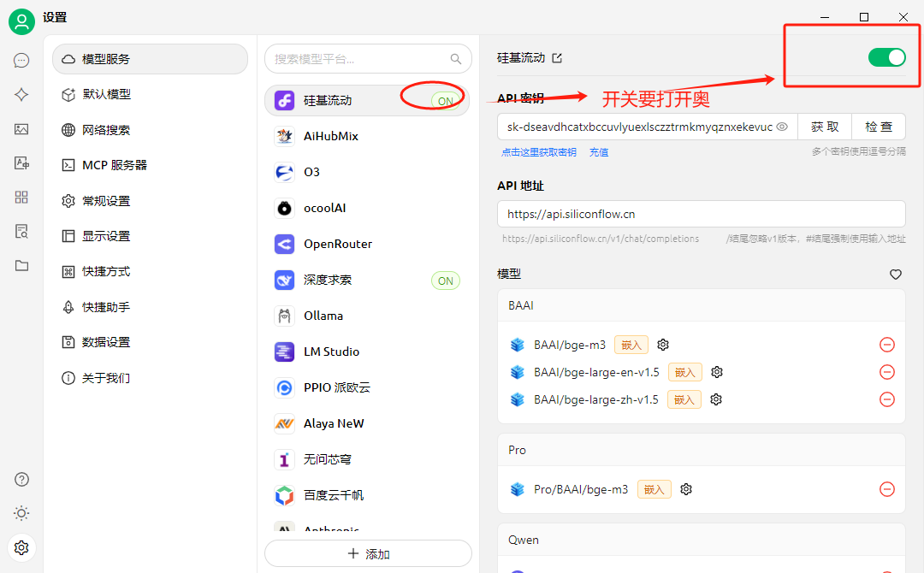Open the 充值 link

(x=599, y=152)
